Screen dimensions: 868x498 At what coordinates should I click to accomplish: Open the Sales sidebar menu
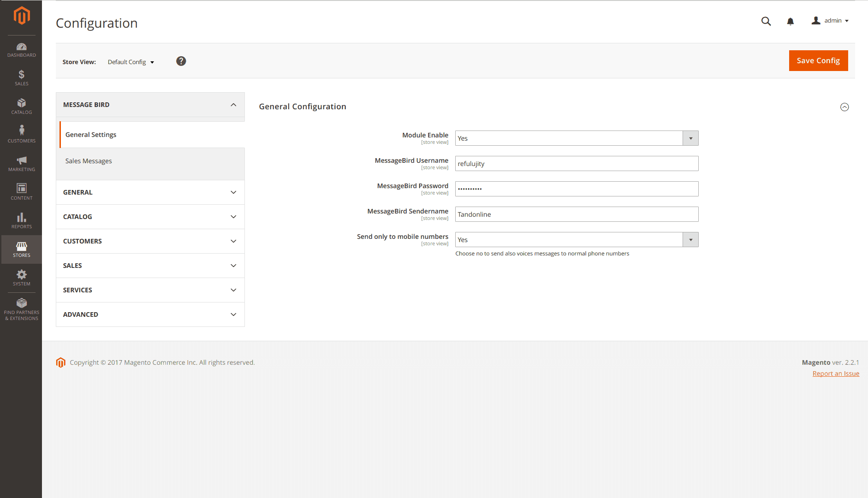point(22,78)
